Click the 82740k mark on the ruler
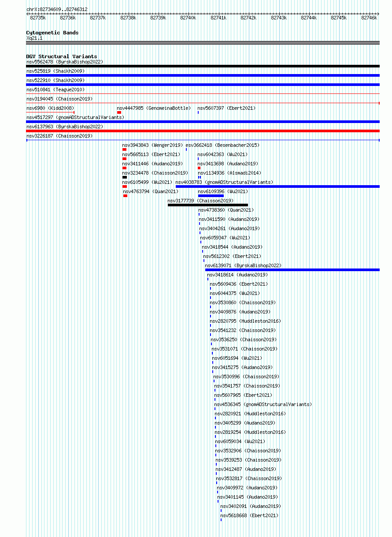The height and width of the screenshot is (537, 392). click(x=188, y=18)
